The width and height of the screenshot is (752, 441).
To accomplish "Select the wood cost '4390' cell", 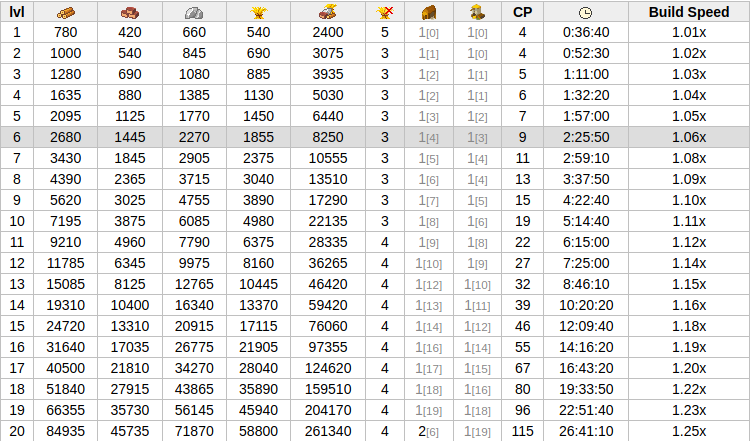I will tap(66, 179).
